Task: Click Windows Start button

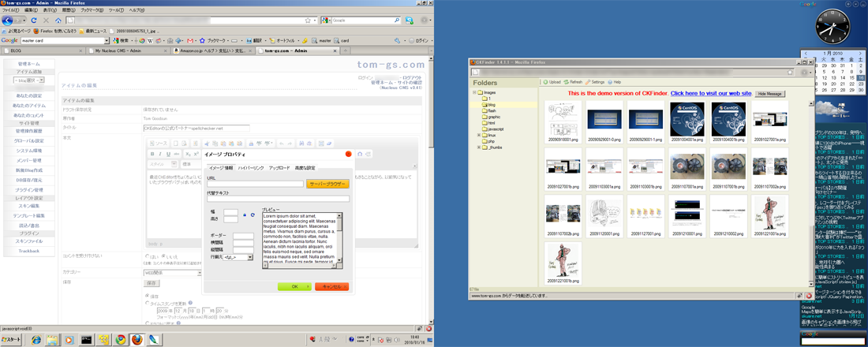Action: pyautogui.click(x=12, y=338)
